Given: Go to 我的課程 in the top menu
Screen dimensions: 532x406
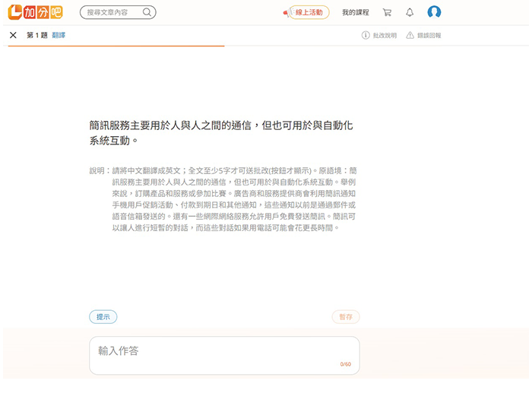Looking at the screenshot, I should (355, 12).
